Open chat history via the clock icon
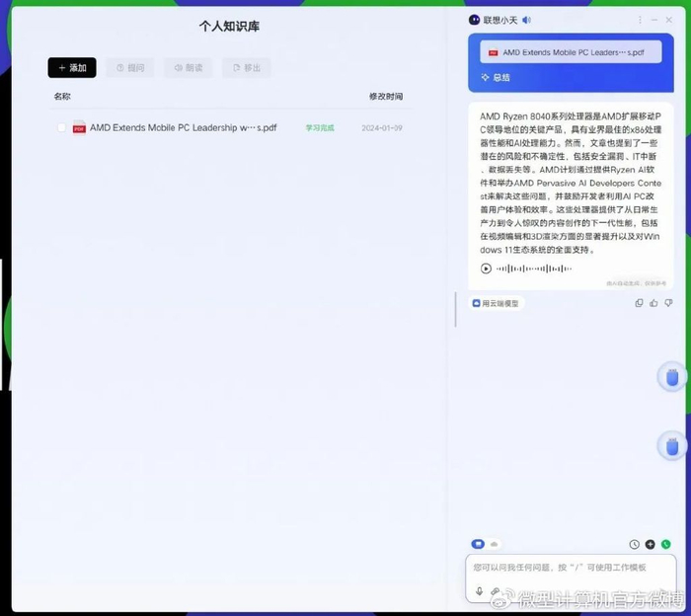The image size is (691, 616). tap(634, 544)
